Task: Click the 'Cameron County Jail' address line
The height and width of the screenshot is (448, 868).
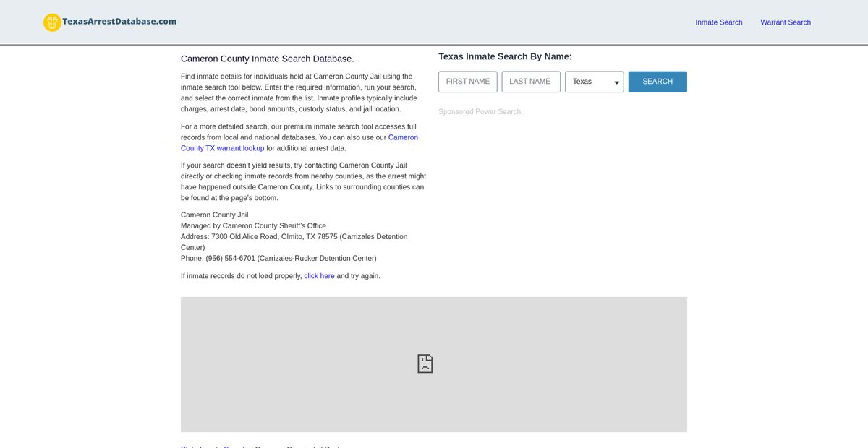Action: tap(215, 215)
